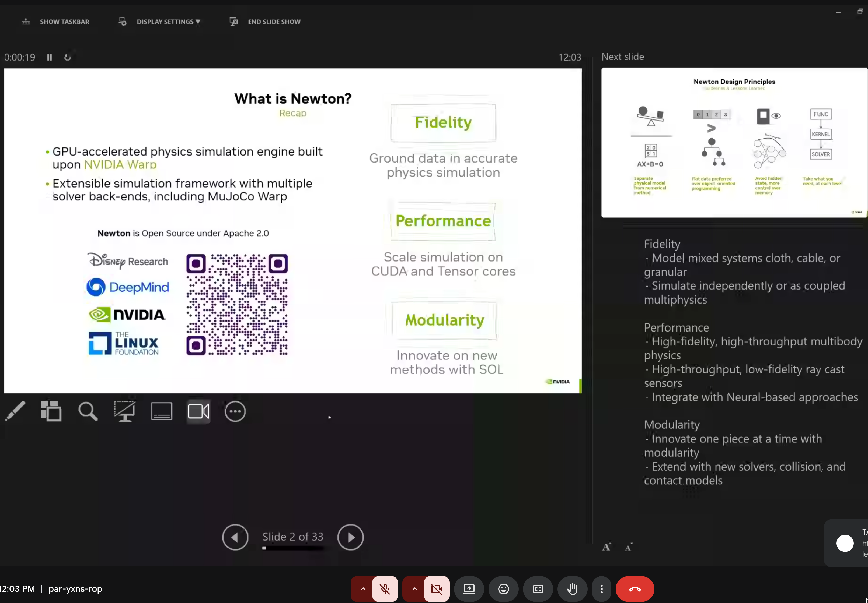Toggle the camera feed overlay icon
This screenshot has width=868, height=603.
198,411
